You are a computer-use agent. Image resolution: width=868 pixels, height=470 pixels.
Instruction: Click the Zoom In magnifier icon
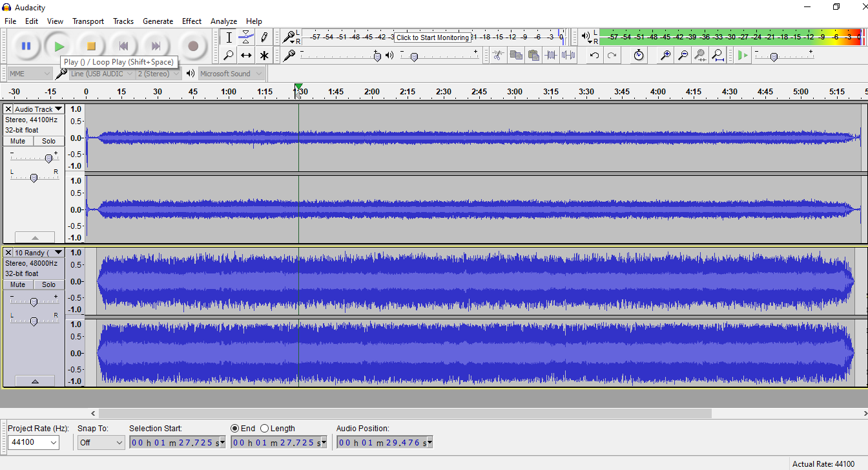665,56
